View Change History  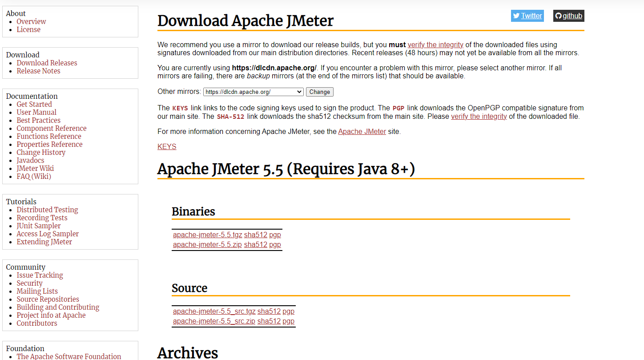tap(41, 152)
